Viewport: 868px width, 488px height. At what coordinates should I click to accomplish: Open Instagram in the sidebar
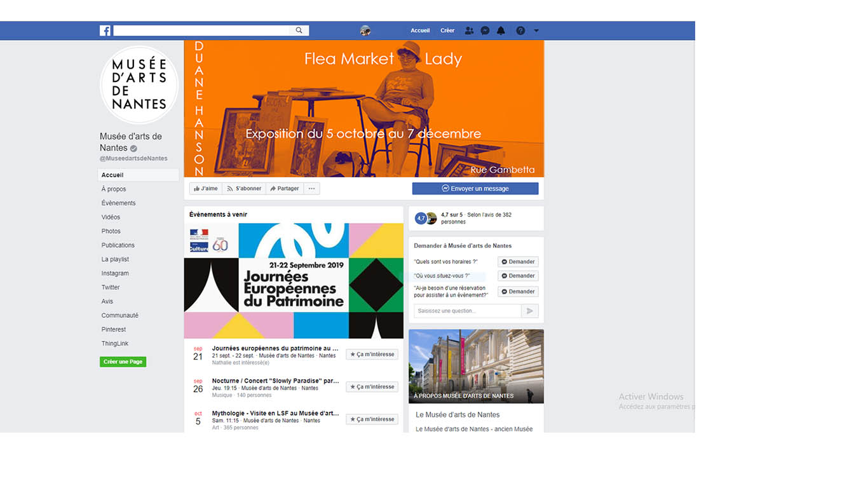[x=115, y=273]
